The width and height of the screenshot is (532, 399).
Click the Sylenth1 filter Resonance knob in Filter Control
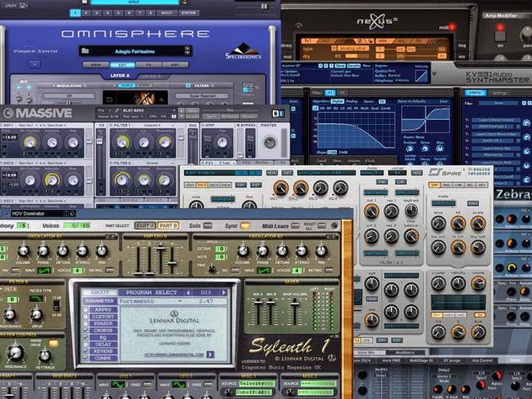14,353
